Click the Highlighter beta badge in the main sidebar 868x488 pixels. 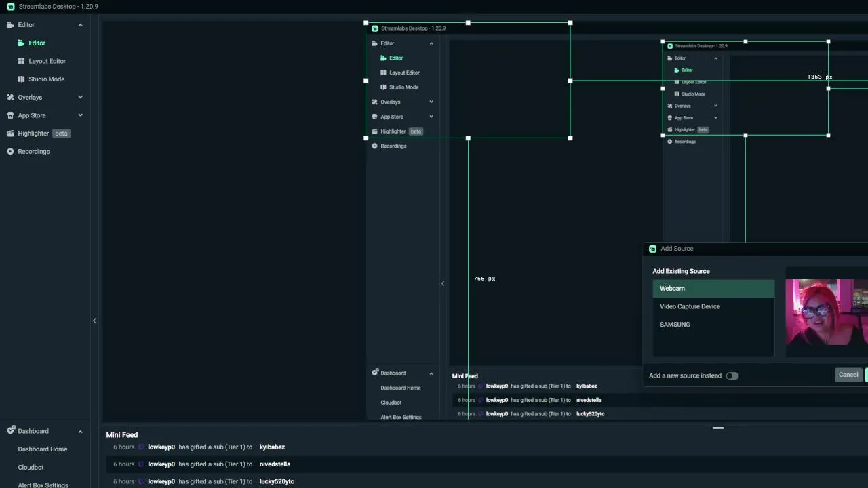[61, 134]
